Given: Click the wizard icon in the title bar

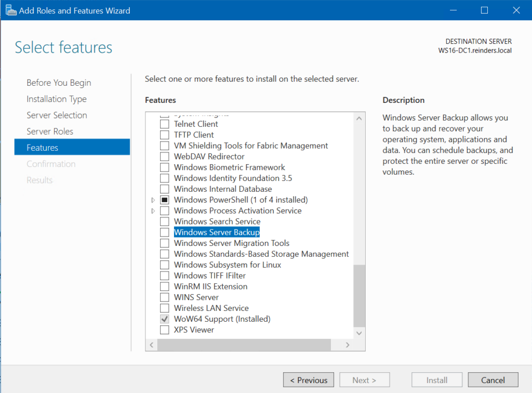Looking at the screenshot, I should click(x=11, y=10).
